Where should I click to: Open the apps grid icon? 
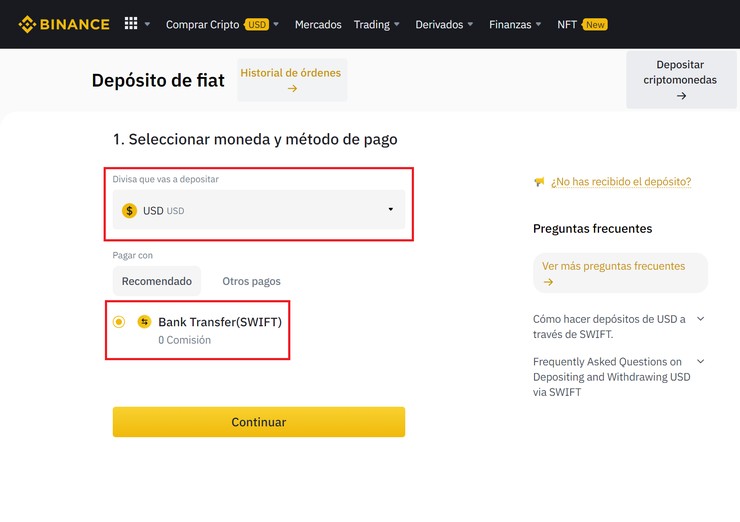tap(131, 24)
